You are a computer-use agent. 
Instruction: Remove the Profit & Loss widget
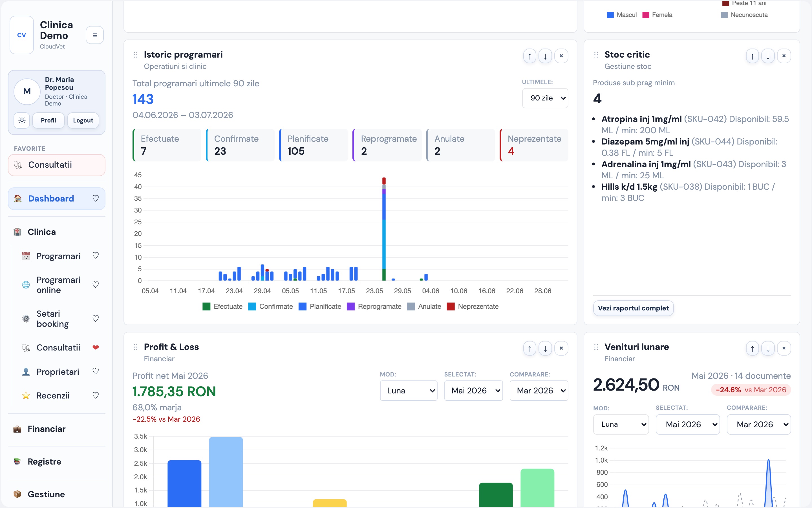pos(561,349)
